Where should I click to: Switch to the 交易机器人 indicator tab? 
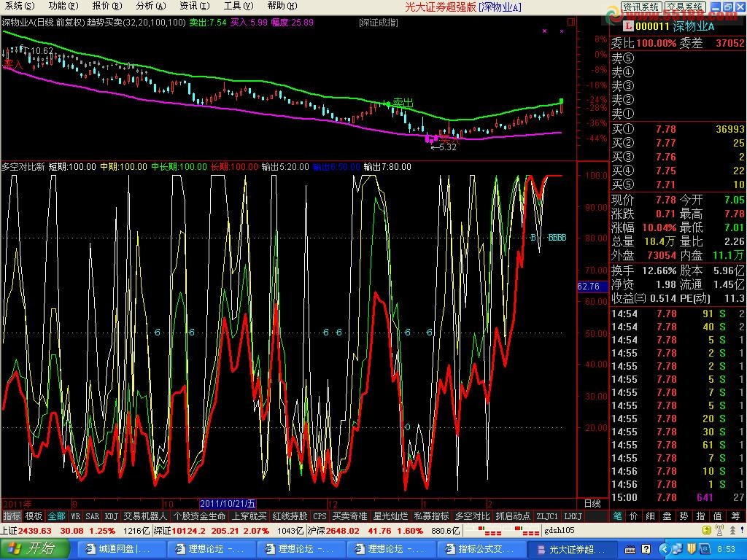click(x=145, y=516)
